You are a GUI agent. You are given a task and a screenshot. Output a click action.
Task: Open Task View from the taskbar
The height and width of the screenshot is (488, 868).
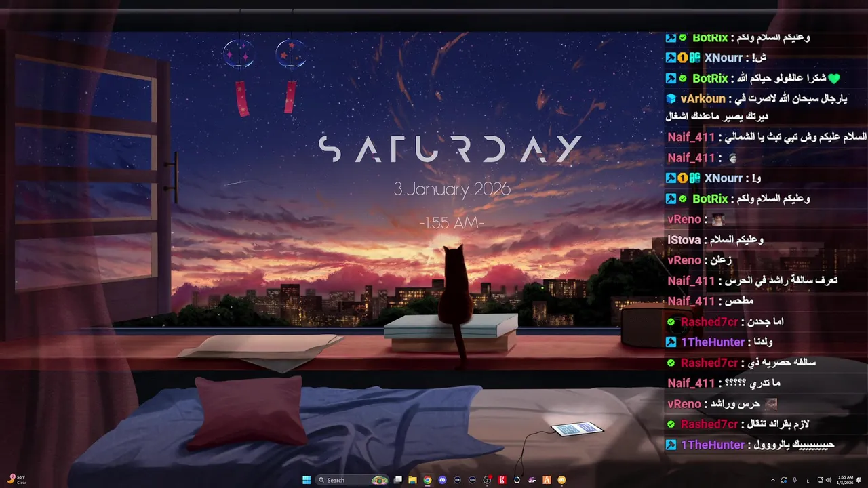coord(398,480)
